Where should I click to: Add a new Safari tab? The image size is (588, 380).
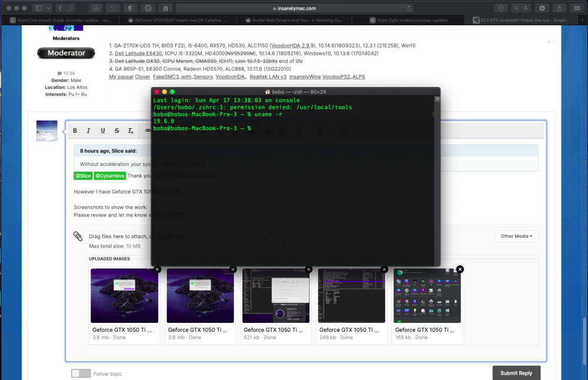click(x=583, y=20)
